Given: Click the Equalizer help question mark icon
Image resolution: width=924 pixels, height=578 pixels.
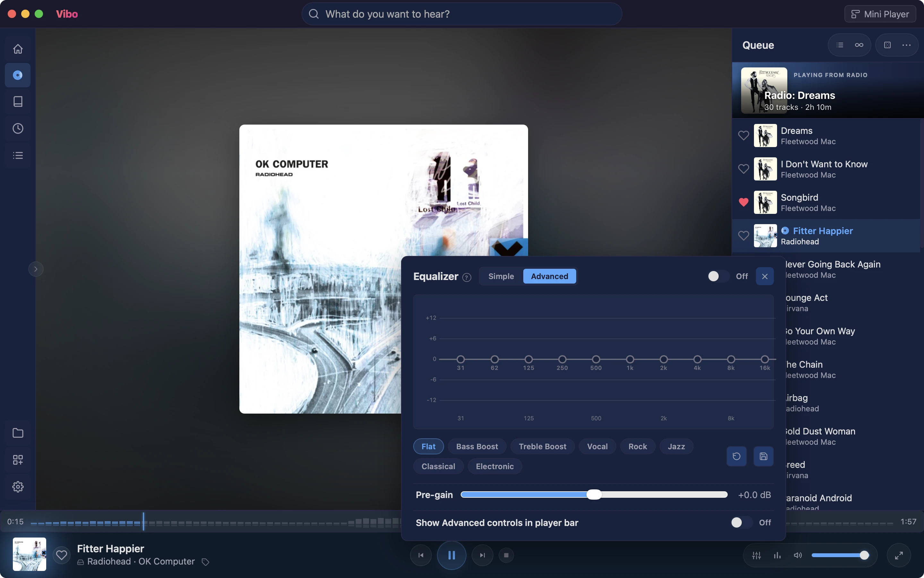Looking at the screenshot, I should coord(466,277).
